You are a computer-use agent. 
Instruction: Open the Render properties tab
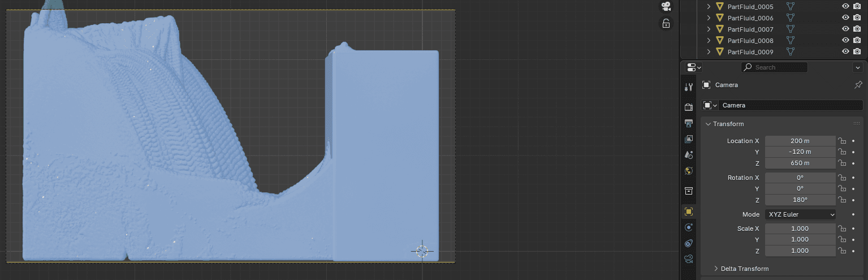pyautogui.click(x=688, y=107)
